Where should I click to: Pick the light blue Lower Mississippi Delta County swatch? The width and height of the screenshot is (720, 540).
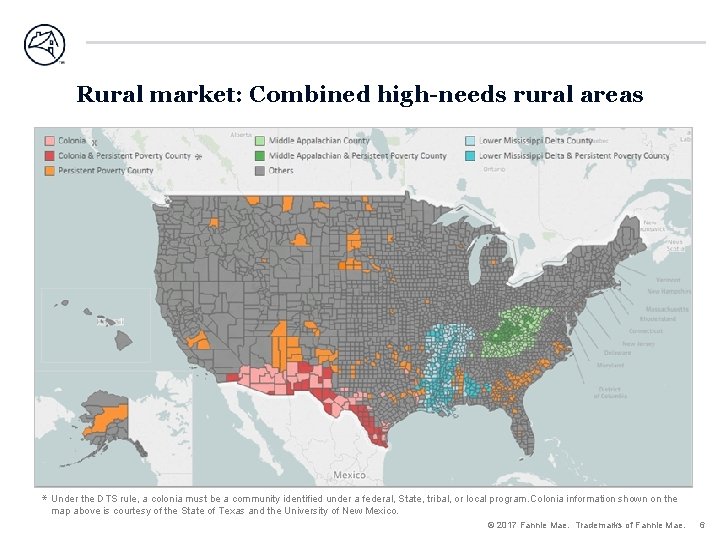470,141
